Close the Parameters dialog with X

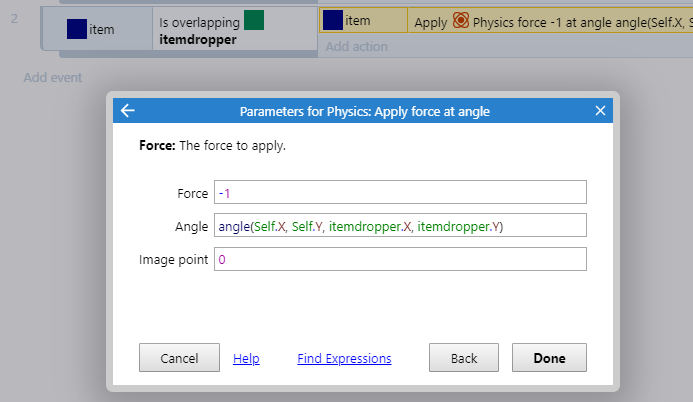pyautogui.click(x=600, y=110)
